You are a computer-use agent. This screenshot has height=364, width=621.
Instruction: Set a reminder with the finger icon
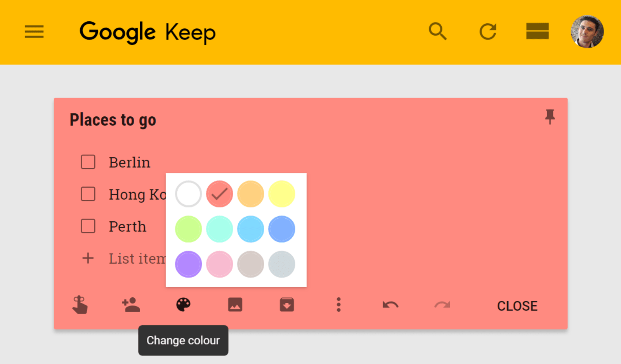[80, 305]
